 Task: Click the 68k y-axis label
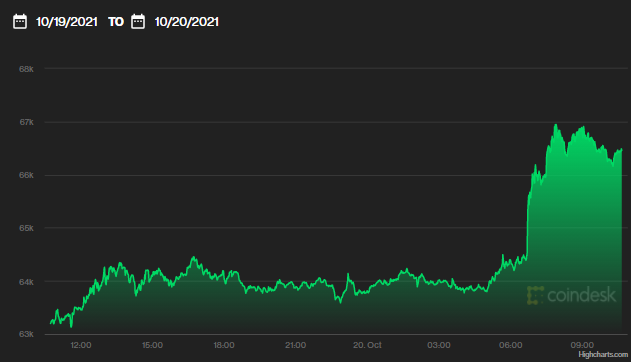point(26,69)
